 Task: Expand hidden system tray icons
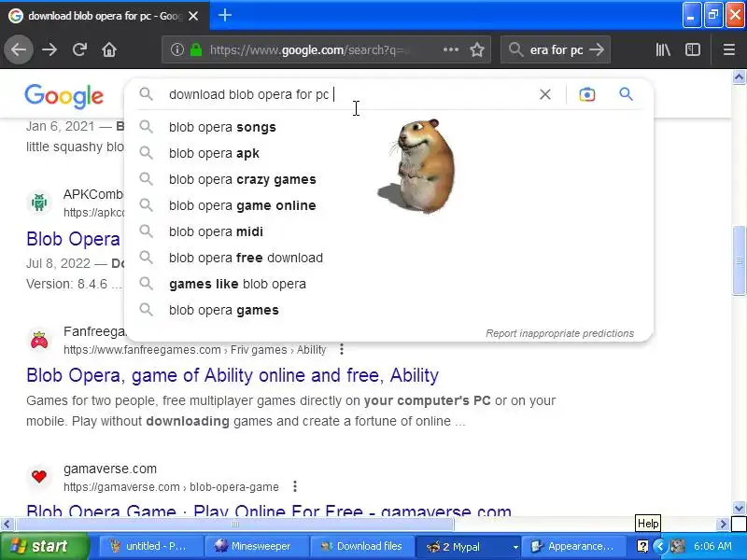(x=660, y=546)
